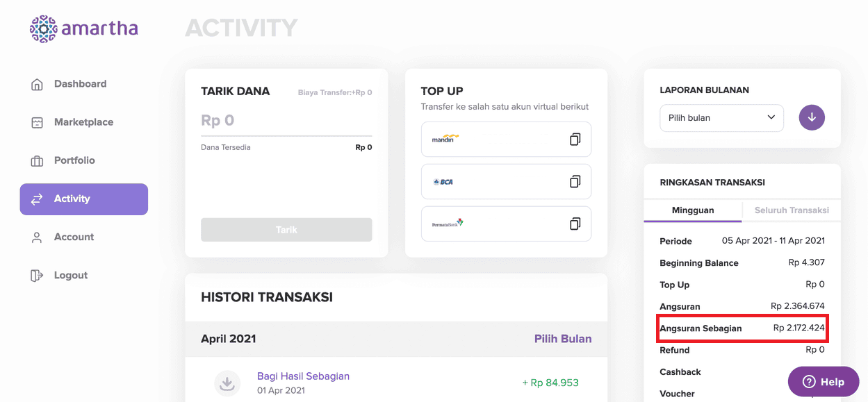Switch to the Mingguan tab
Image resolution: width=868 pixels, height=402 pixels.
click(692, 210)
